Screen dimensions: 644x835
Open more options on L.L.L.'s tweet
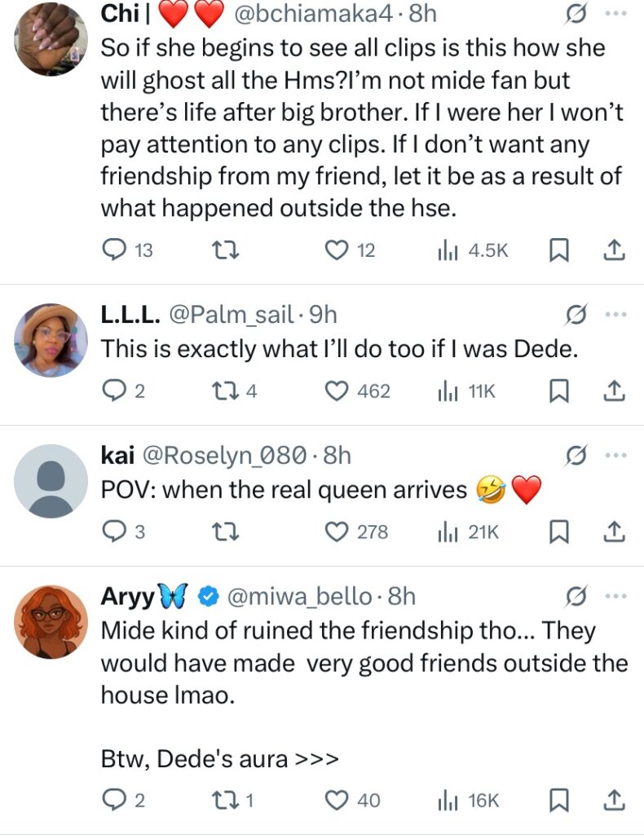(614, 315)
